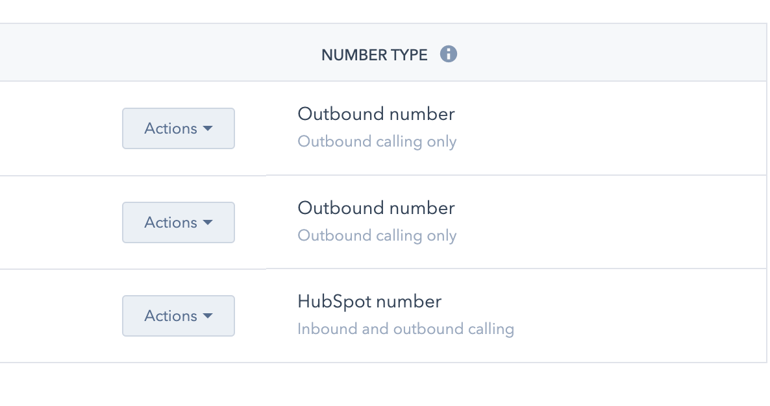The image size is (770, 406).
Task: Select the first Outbound number table row
Action: point(383,128)
